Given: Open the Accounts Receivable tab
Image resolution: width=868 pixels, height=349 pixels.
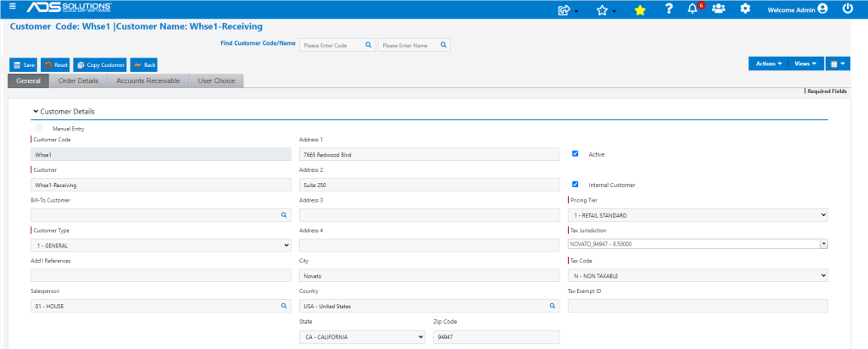Looking at the screenshot, I should [x=147, y=80].
